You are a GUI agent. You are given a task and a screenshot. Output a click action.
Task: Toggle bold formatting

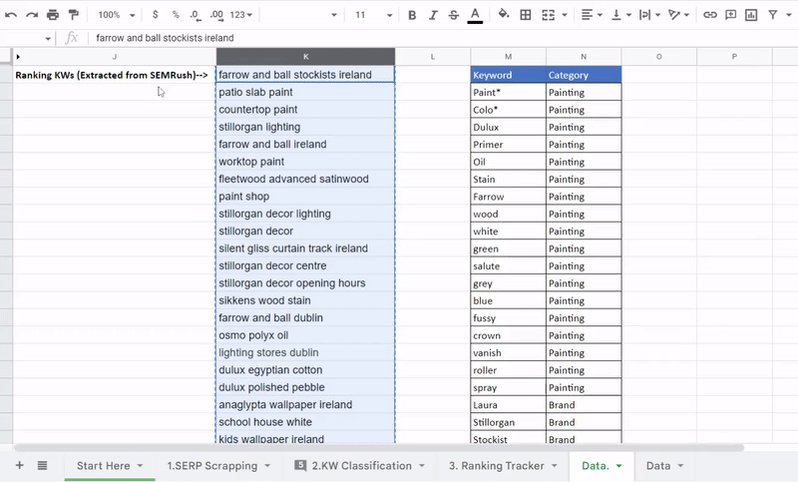412,15
